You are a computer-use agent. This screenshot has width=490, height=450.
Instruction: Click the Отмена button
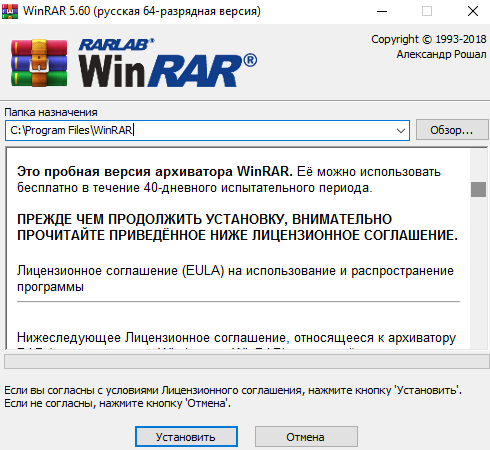(306, 437)
